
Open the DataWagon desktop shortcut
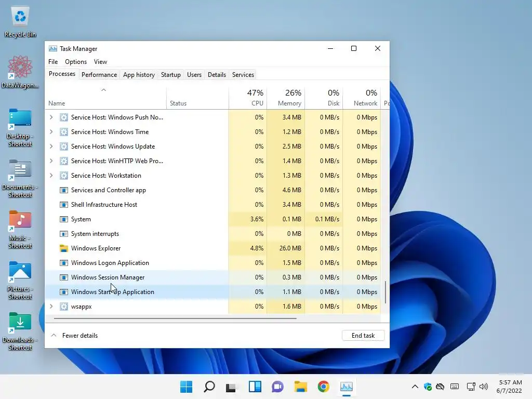pos(20,72)
